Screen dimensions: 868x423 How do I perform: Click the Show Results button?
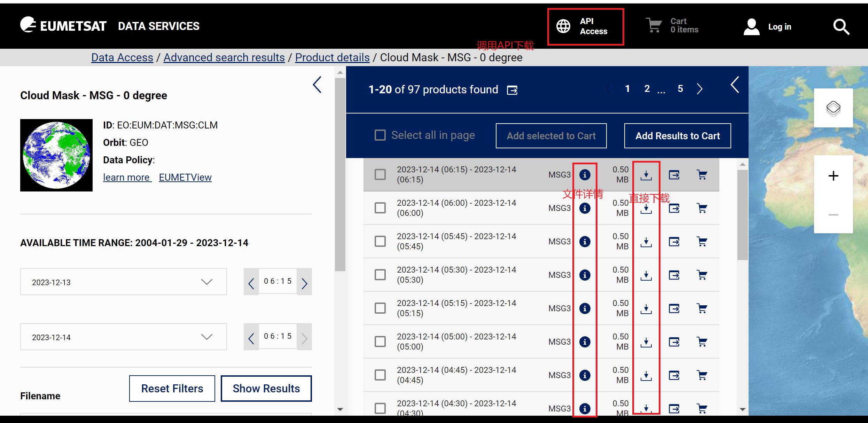pyautogui.click(x=266, y=388)
